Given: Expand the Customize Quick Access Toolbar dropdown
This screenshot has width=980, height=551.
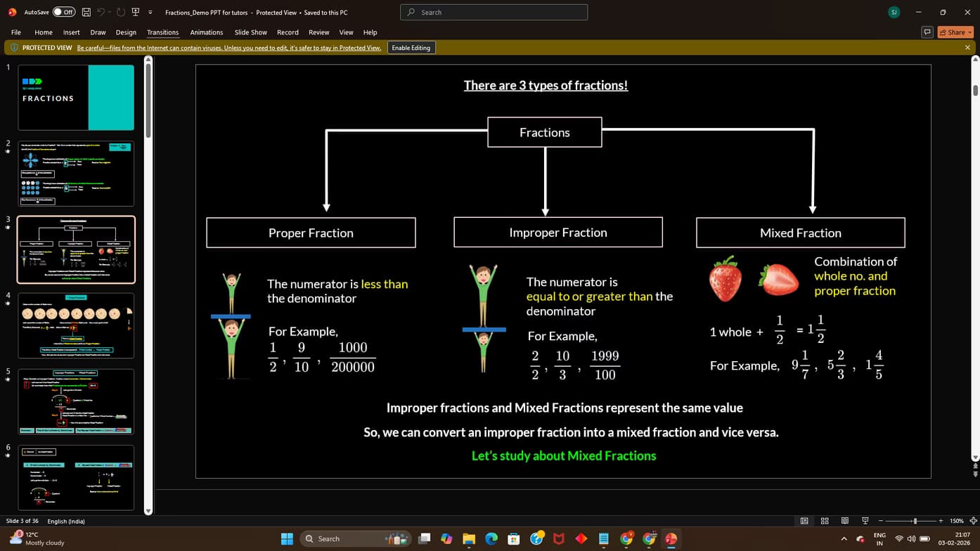Looking at the screenshot, I should pos(150,12).
